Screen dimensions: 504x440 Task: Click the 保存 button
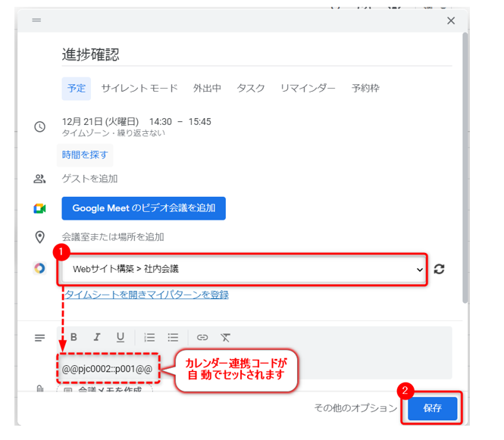[432, 408]
